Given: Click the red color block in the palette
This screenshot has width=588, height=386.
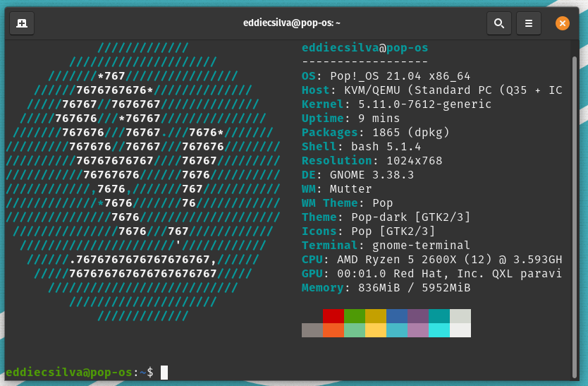Looking at the screenshot, I should click(x=333, y=316).
